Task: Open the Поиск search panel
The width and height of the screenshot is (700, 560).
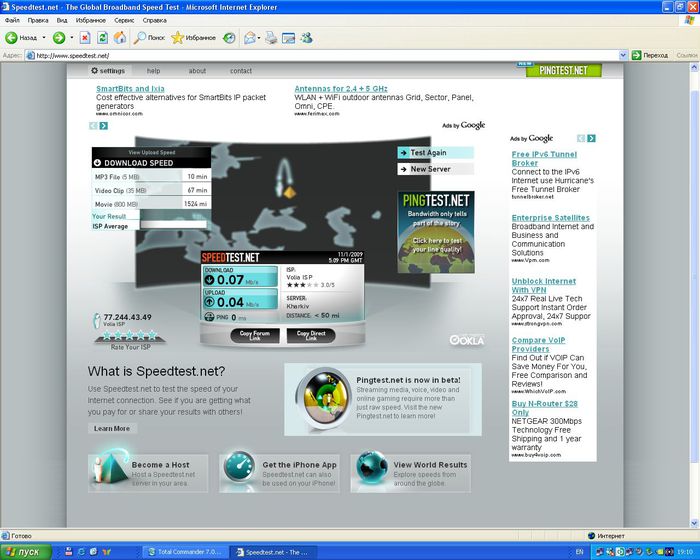Action: point(149,38)
